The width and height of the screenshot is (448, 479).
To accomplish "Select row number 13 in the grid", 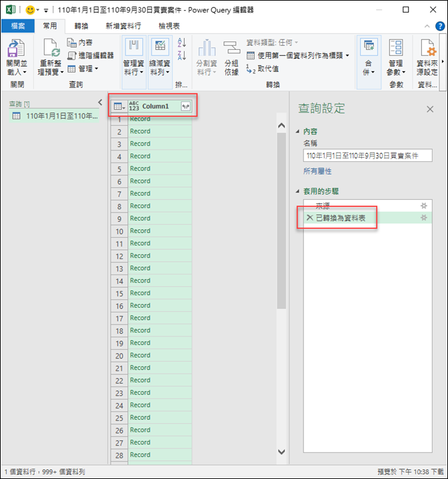I will pos(119,268).
